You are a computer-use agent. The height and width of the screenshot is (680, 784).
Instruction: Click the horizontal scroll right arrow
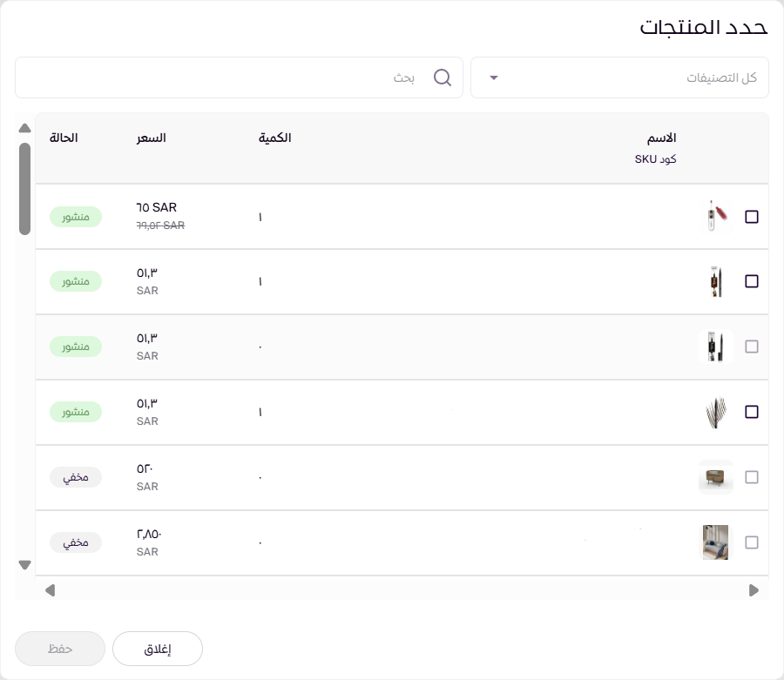754,590
